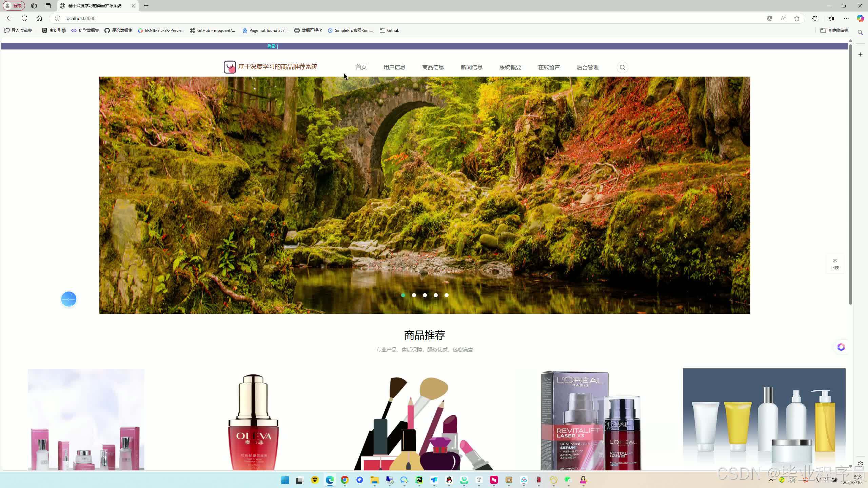Open the 评论数据集 bookmark

[118, 30]
